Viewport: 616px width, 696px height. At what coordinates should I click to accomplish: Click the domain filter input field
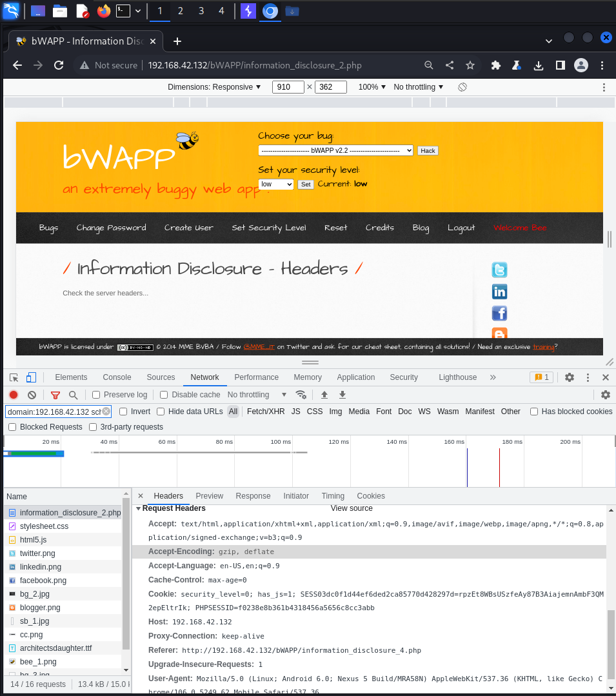(53, 412)
